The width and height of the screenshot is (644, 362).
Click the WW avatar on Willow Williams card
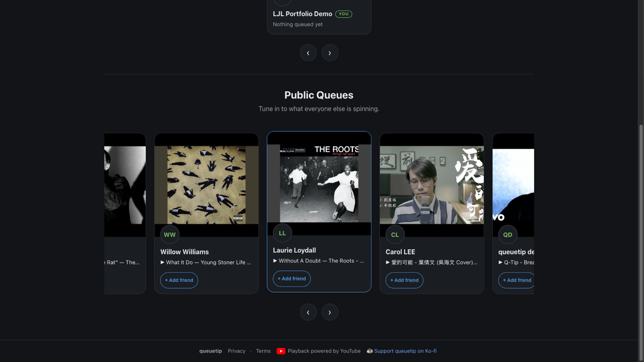point(170,235)
